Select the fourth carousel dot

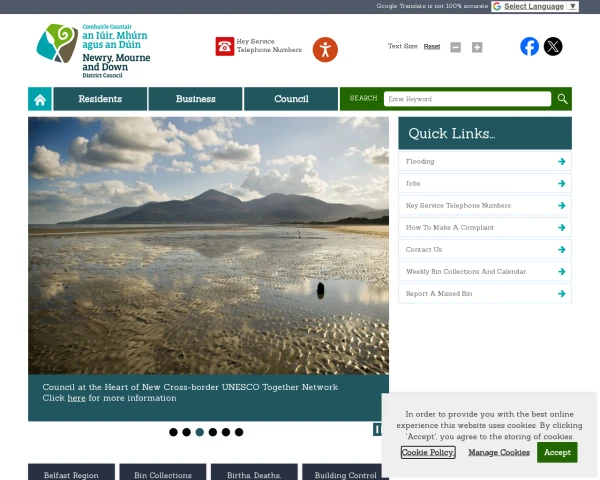click(x=213, y=432)
